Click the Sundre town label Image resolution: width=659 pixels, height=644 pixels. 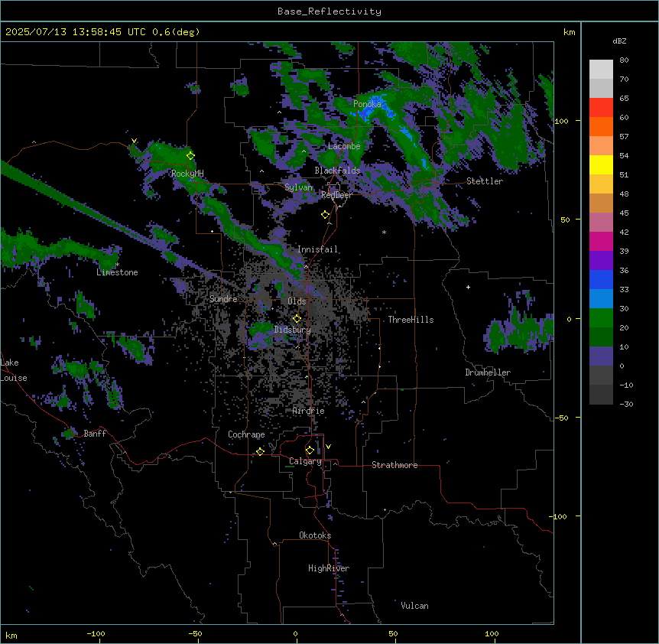(x=223, y=299)
